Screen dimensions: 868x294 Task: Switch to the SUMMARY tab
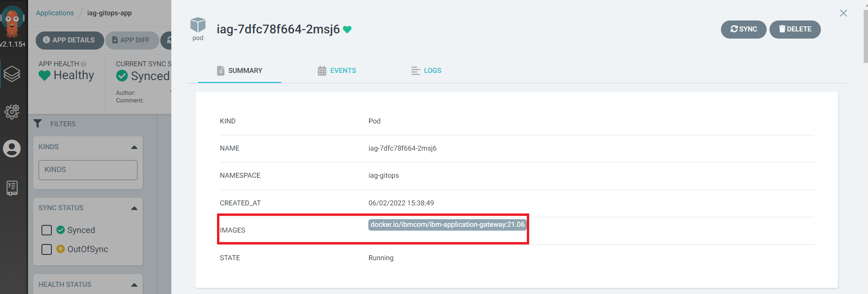(x=239, y=71)
